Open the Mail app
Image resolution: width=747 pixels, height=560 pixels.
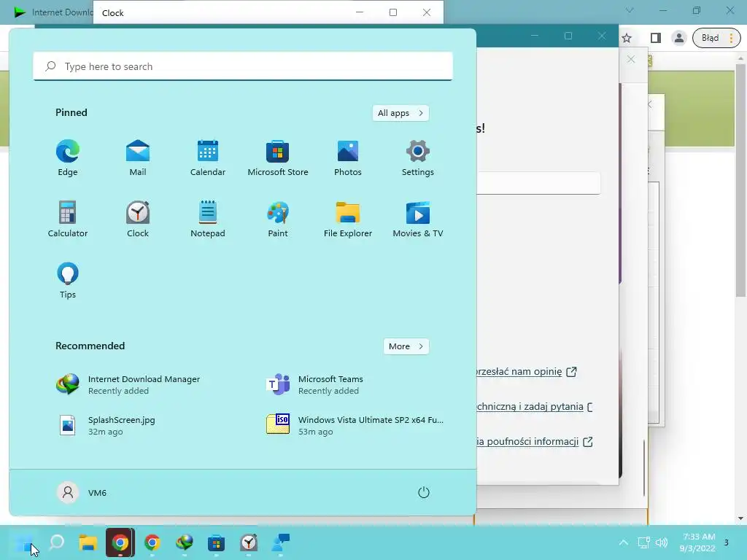coord(138,158)
